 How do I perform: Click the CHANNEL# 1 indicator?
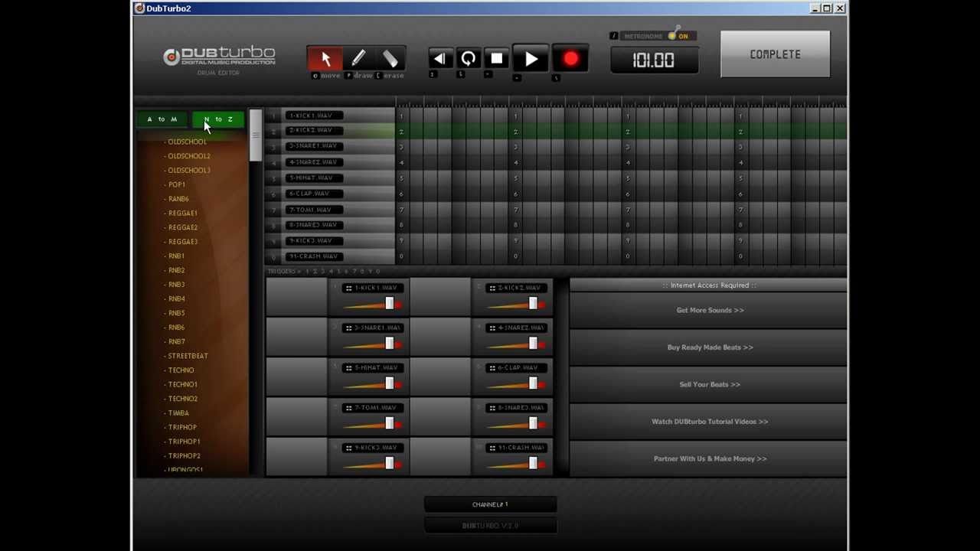click(490, 504)
